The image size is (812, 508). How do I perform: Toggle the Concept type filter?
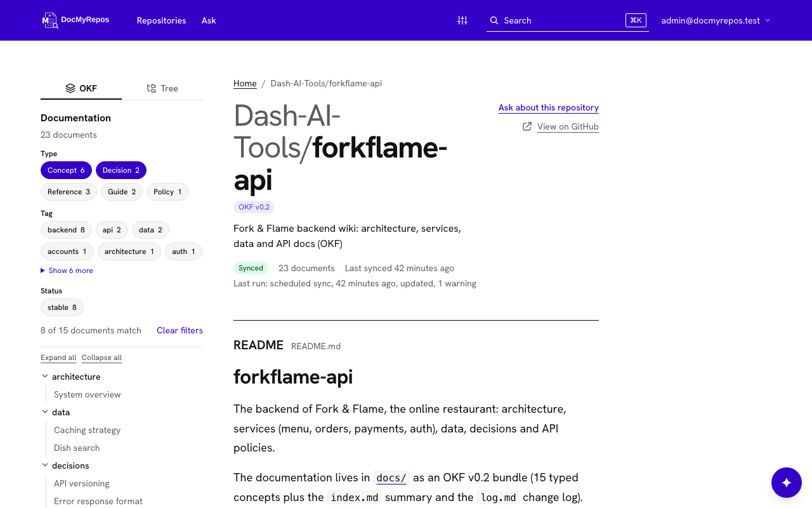(x=66, y=170)
